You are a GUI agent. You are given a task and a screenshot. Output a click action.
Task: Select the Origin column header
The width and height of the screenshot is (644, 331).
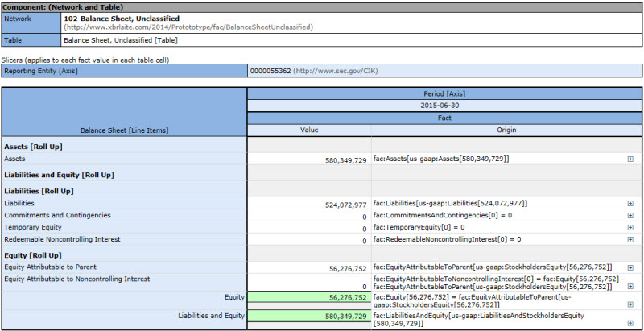pos(507,130)
